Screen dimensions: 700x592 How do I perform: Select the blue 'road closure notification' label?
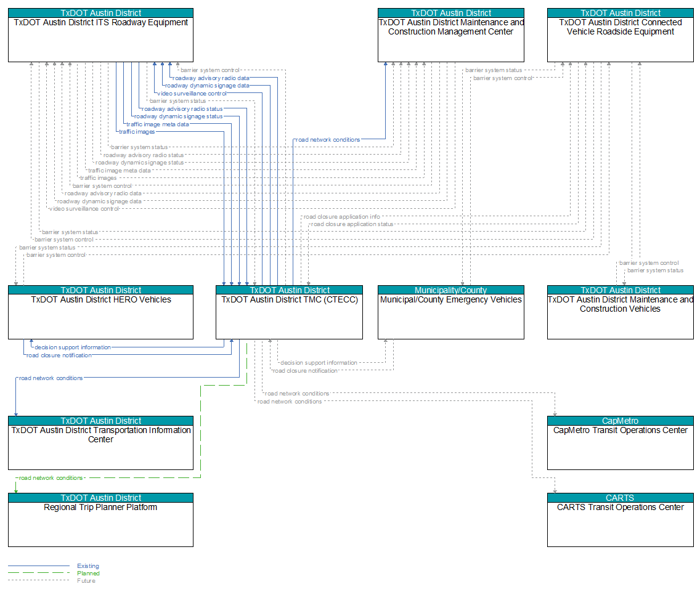(x=59, y=355)
